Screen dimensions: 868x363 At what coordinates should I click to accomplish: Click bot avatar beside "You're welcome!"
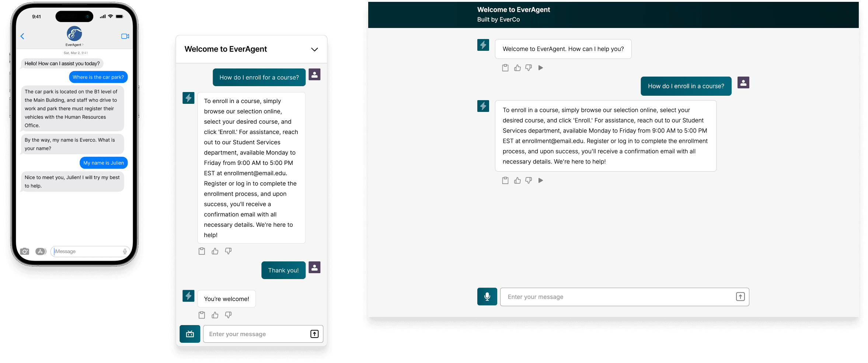pyautogui.click(x=188, y=296)
